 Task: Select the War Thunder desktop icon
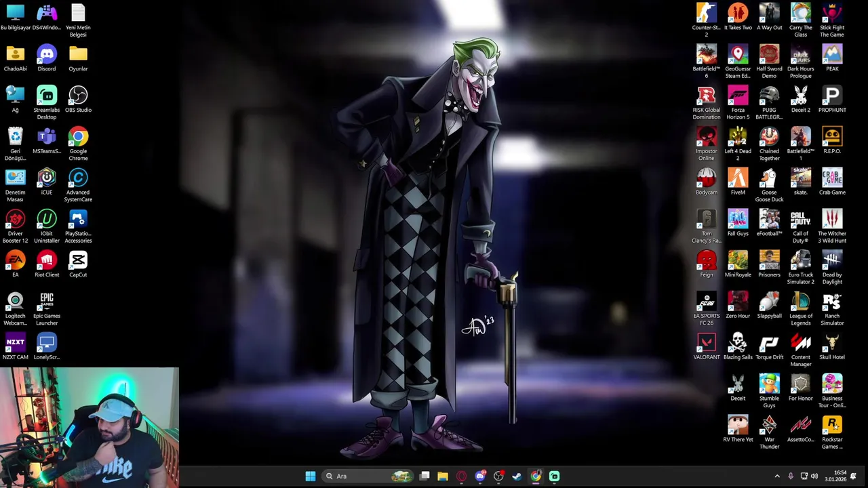769,433
